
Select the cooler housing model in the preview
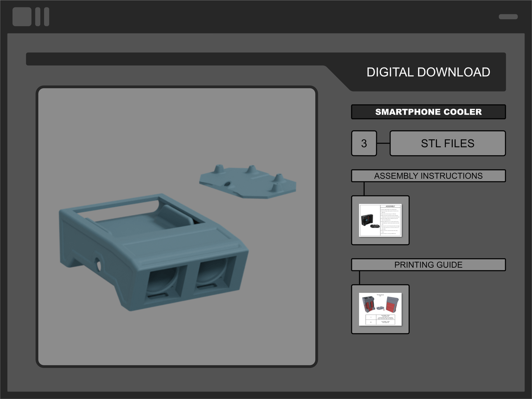click(154, 252)
